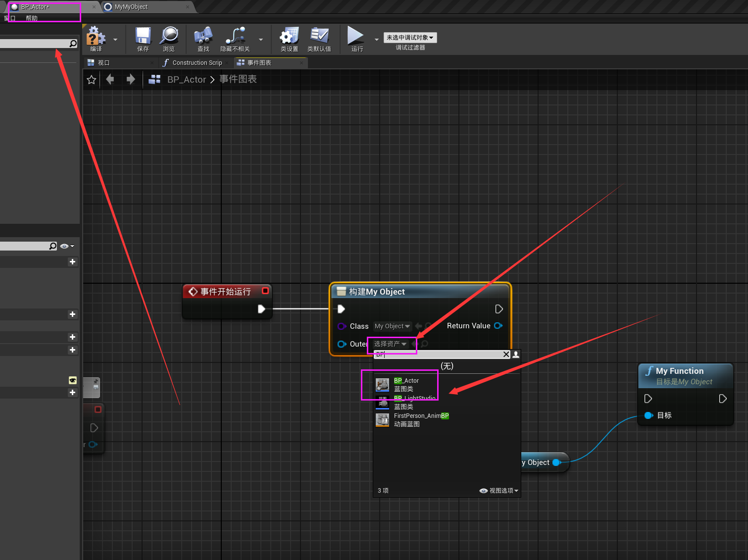Viewport: 748px width, 560px height.
Task: Switch to the Construction Script tab
Action: (196, 63)
